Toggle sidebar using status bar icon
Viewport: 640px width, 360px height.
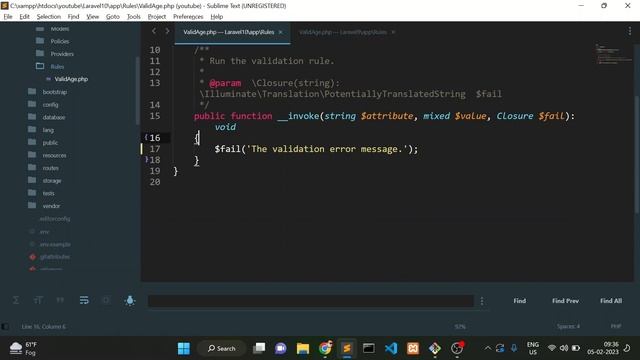coord(5,327)
